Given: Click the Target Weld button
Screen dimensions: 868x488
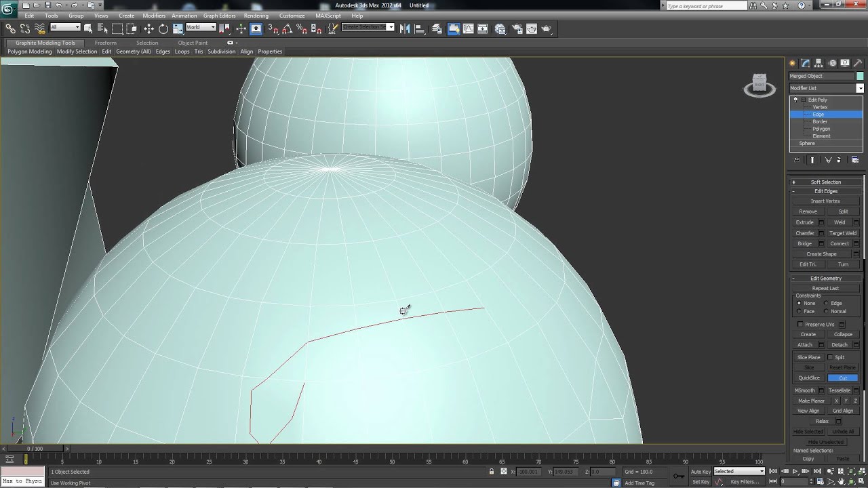Looking at the screenshot, I should click(x=843, y=233).
